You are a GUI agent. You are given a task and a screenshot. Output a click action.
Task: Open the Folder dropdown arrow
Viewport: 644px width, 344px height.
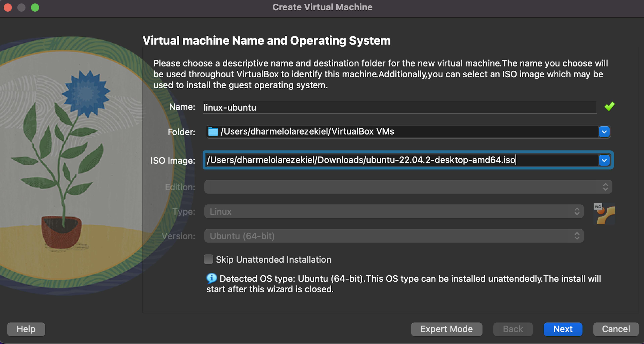[x=604, y=132]
